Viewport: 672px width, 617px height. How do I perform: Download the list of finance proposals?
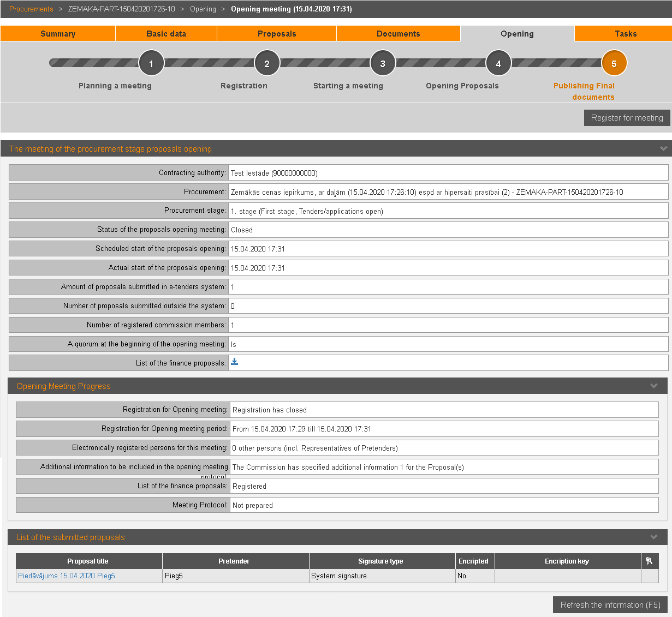(234, 362)
